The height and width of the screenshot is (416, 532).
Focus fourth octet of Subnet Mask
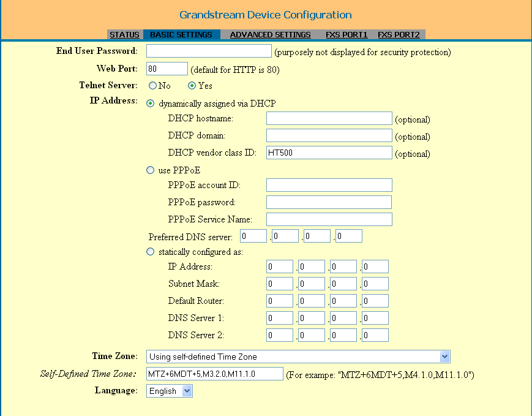pos(375,284)
